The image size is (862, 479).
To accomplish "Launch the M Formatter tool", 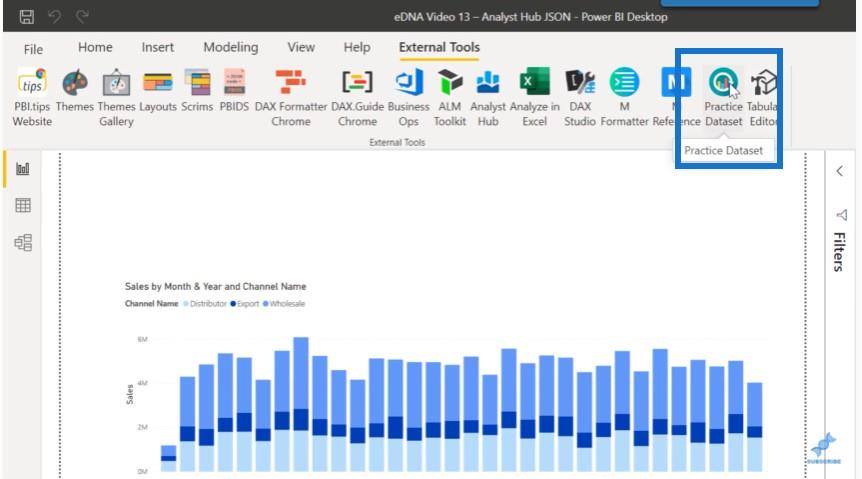I will [x=625, y=84].
